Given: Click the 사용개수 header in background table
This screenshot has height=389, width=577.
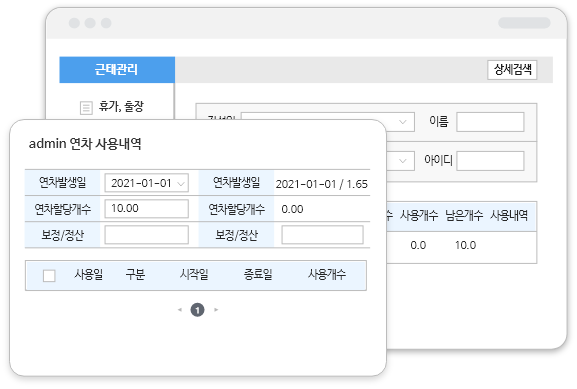Looking at the screenshot, I should [419, 216].
